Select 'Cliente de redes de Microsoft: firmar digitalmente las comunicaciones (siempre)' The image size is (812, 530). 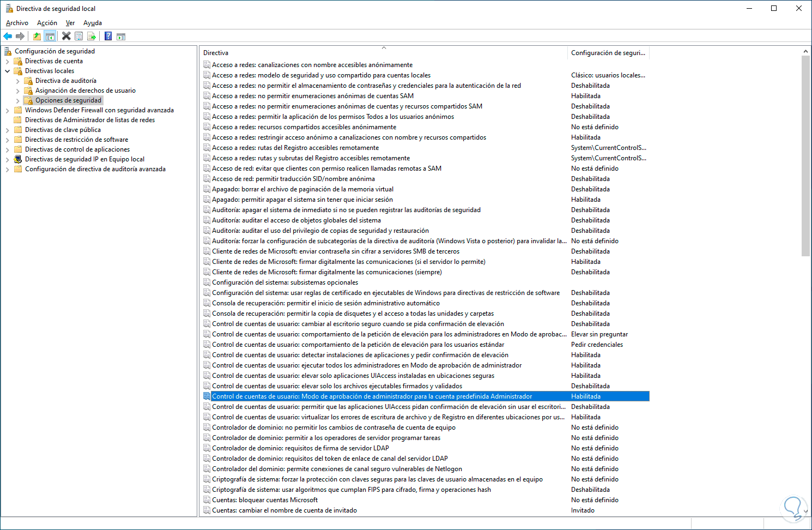tap(327, 272)
